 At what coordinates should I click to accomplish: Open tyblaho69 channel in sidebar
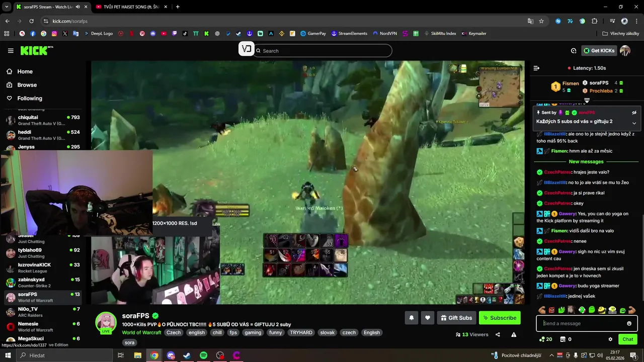point(42,253)
